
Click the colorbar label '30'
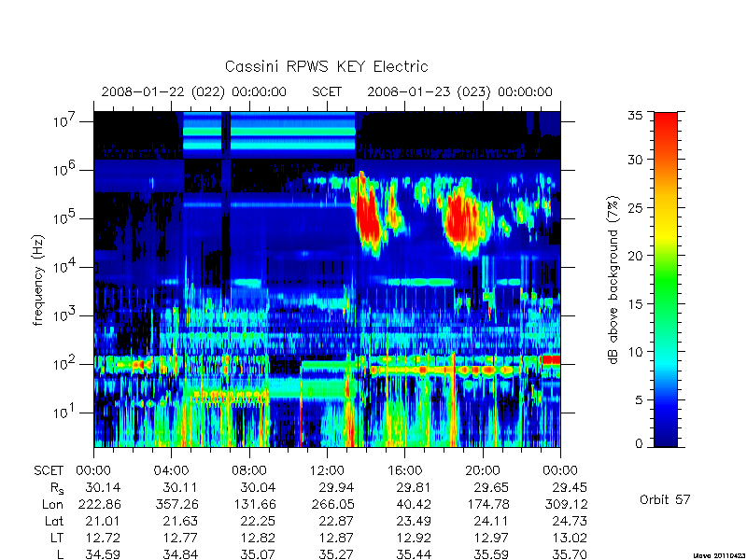tap(635, 160)
